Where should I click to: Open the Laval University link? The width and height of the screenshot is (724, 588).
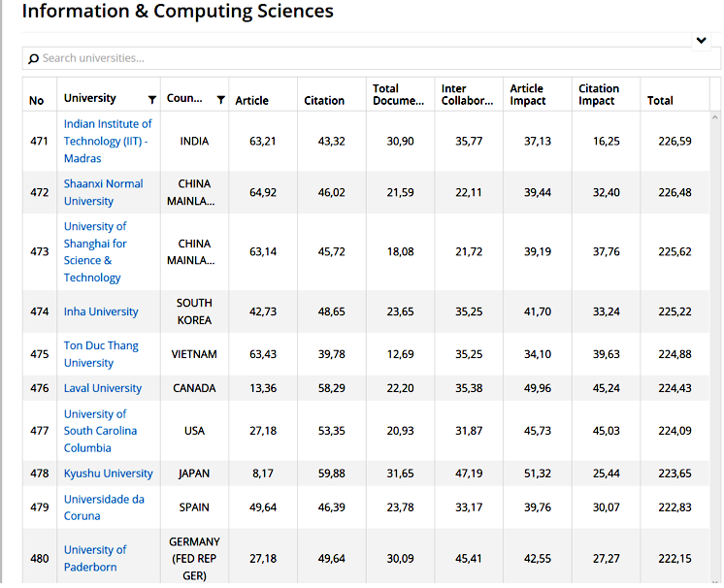(x=103, y=388)
